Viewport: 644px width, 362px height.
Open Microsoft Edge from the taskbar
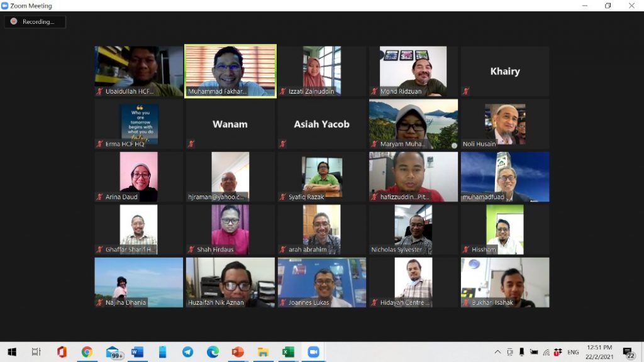(213, 352)
